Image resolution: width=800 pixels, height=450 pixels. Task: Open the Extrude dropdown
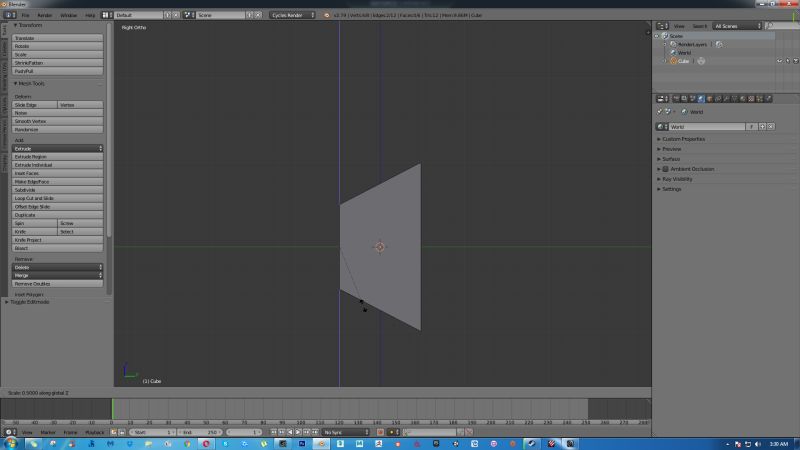point(57,148)
